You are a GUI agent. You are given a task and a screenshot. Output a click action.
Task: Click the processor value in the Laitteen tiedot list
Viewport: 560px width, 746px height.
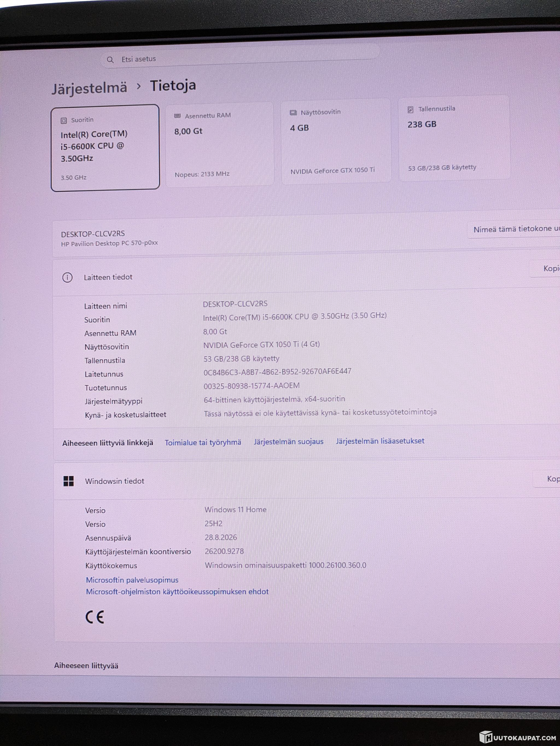[x=295, y=317]
